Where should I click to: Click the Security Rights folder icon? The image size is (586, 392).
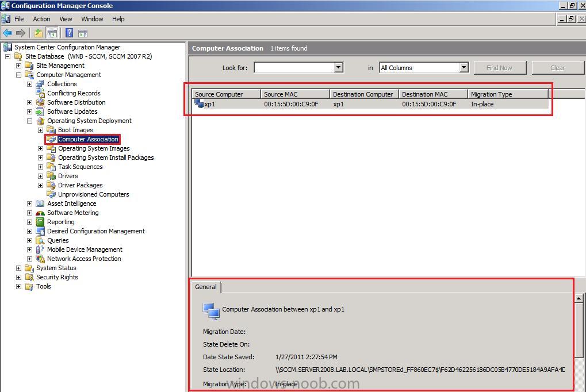point(29,277)
